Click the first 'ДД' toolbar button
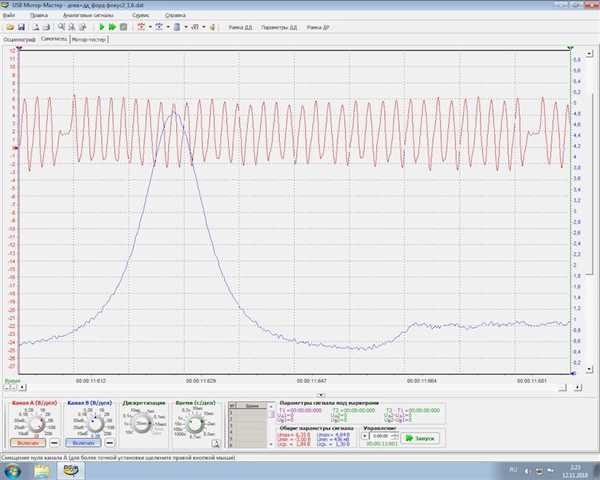 (240, 28)
